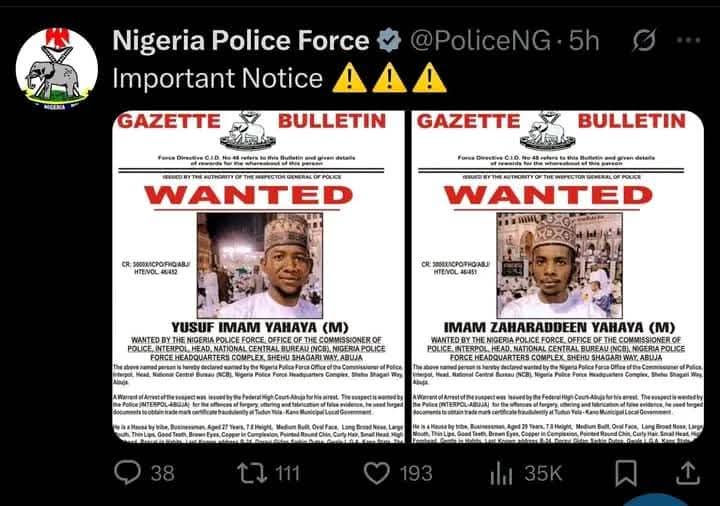View post analytics bar-chart icon

click(501, 473)
